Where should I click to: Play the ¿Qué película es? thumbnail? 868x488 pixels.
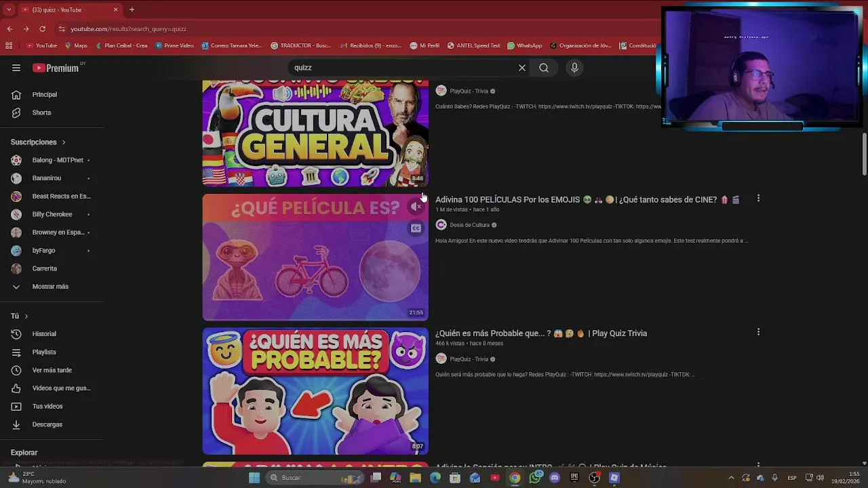315,258
